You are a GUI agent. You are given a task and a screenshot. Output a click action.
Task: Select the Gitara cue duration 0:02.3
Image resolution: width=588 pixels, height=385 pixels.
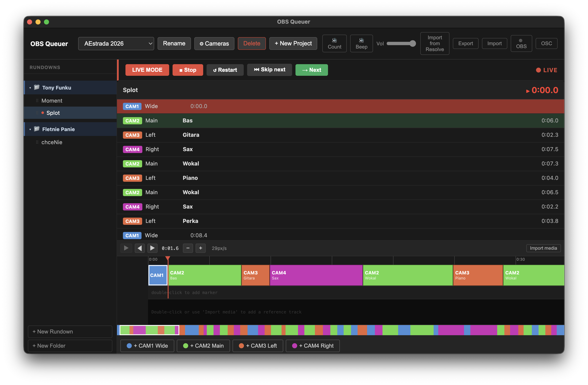point(550,135)
